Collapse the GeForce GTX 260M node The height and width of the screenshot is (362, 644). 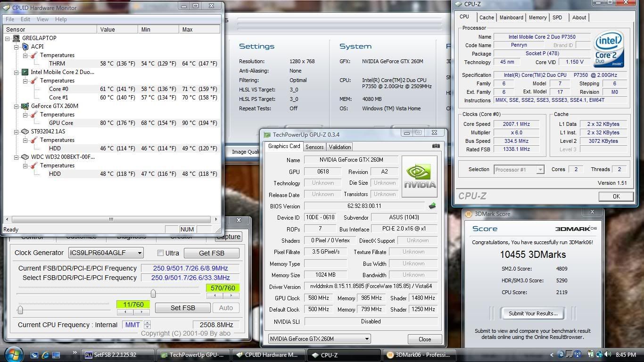pyautogui.click(x=16, y=106)
